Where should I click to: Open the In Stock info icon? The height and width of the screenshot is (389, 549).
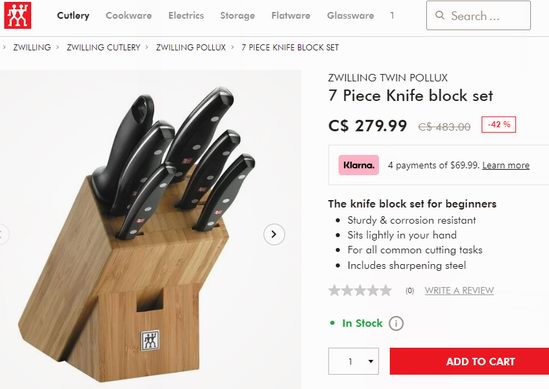[x=396, y=323]
